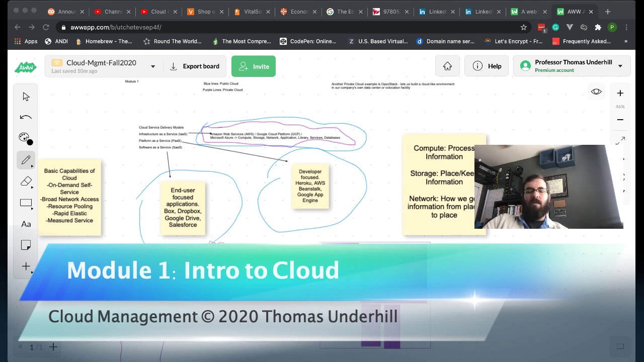644x362 pixels.
Task: Open the Chrome profile avatar
Action: (612, 27)
